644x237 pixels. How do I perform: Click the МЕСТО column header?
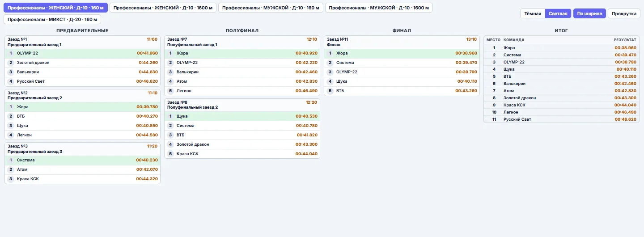pos(494,40)
